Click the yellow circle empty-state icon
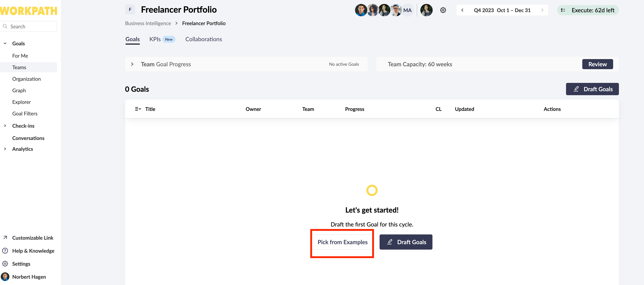Screen dimensions: 644x285 [x=372, y=190]
